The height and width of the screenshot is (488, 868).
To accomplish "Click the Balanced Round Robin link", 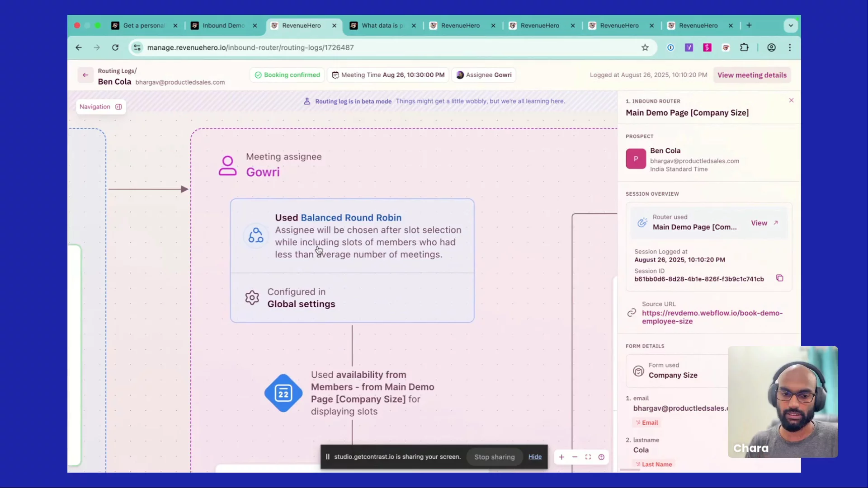I will [351, 217].
